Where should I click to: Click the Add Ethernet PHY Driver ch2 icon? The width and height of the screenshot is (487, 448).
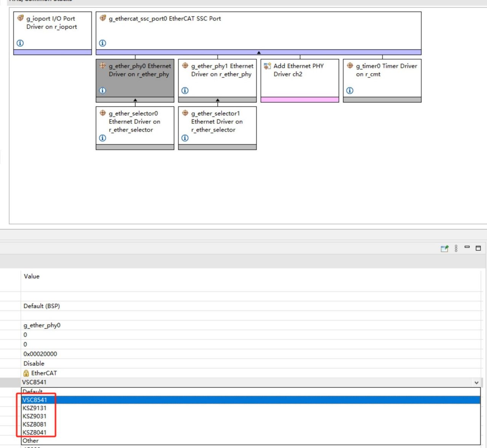click(267, 66)
